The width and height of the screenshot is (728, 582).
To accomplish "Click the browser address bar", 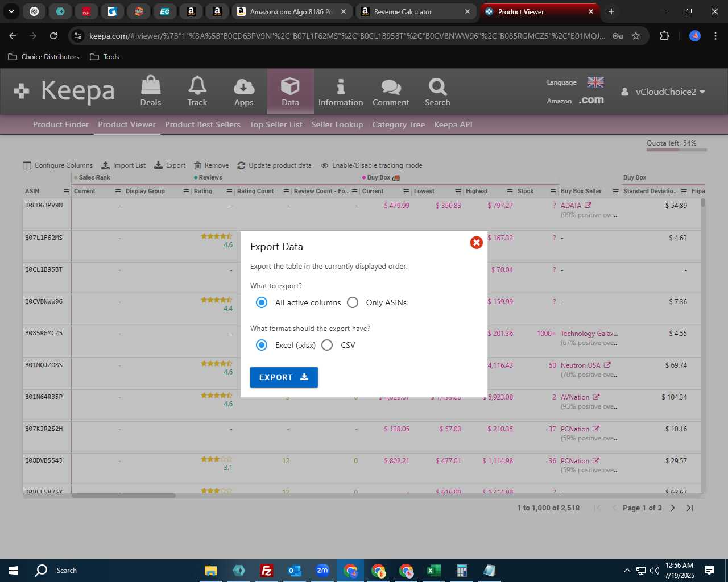I will 347,36.
